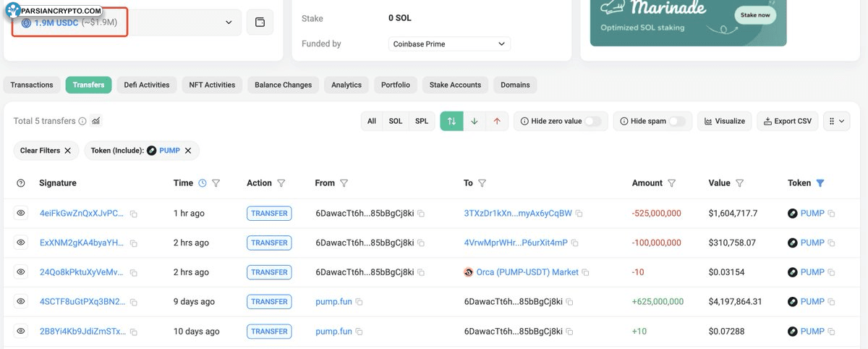The width and height of the screenshot is (868, 349).
Task: Open signature ExXNM2gKA4byaYH link
Action: [x=82, y=243]
